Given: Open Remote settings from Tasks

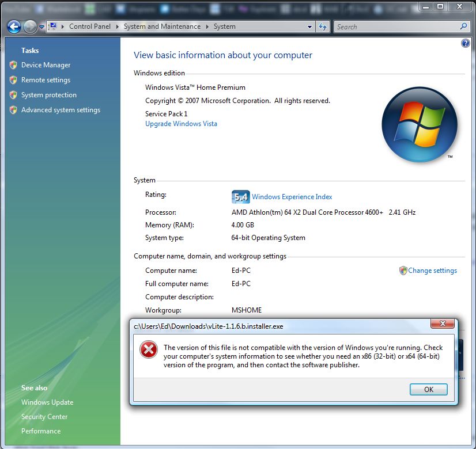Looking at the screenshot, I should pyautogui.click(x=46, y=80).
